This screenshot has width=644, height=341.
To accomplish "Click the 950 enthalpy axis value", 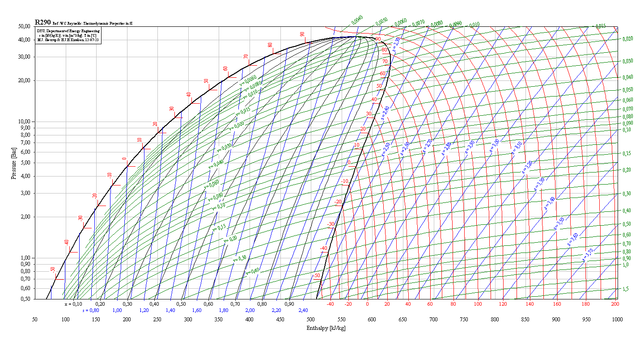I will tap(586, 320).
